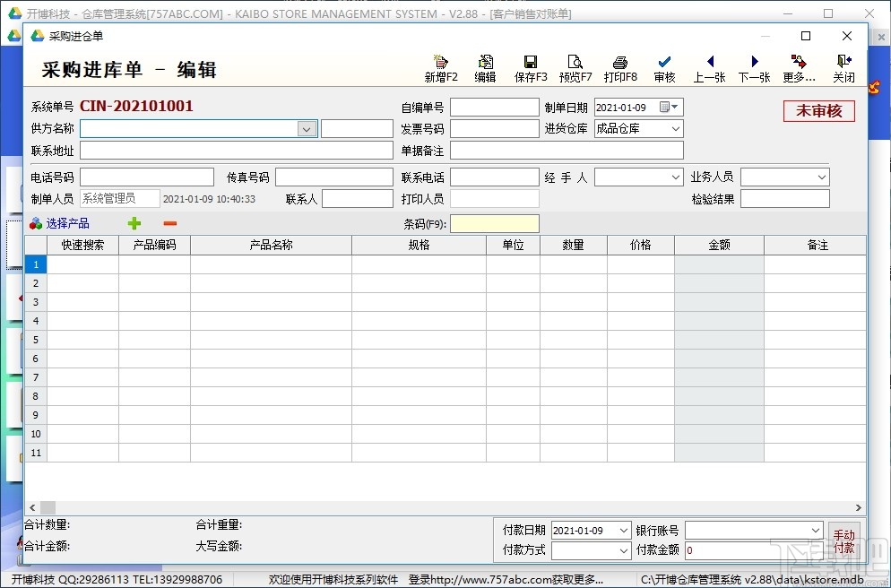Click the 编辑 edit toolbar icon
The height and width of the screenshot is (588, 891).
486,61
